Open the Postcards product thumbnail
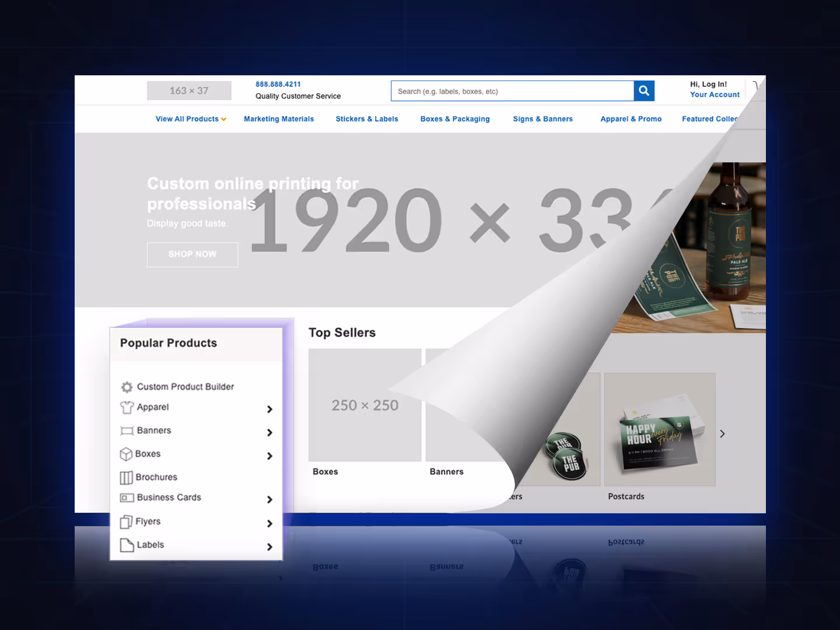The width and height of the screenshot is (840, 630). pyautogui.click(x=659, y=429)
